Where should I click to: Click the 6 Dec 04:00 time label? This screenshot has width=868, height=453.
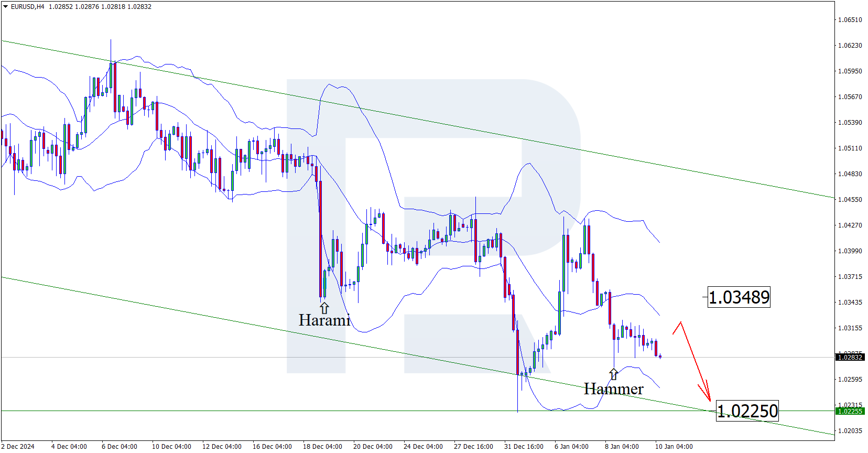pos(120,447)
